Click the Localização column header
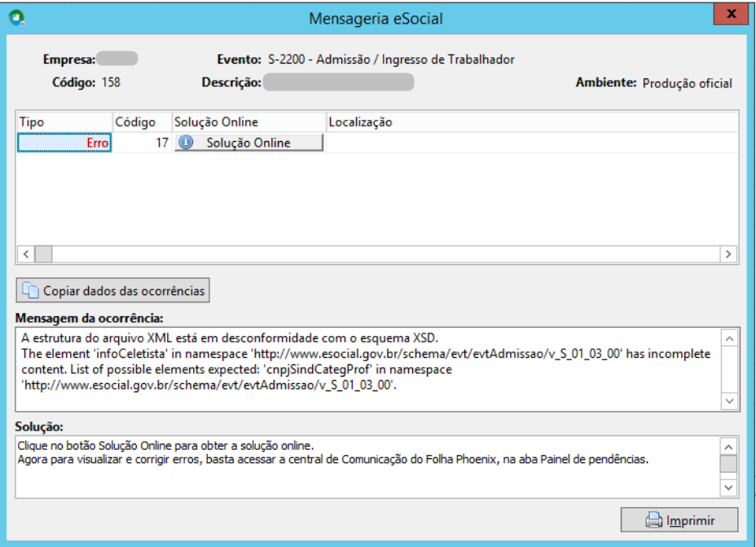 pos(532,122)
